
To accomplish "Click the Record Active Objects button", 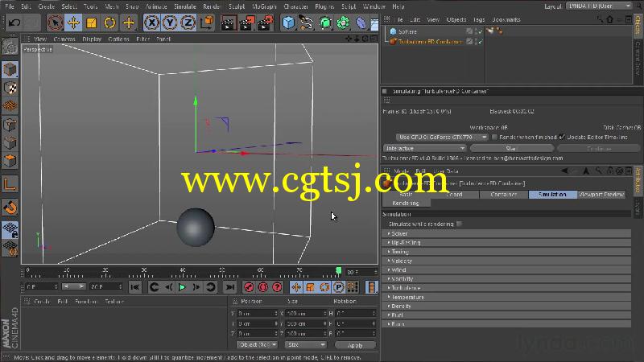I will [249, 287].
